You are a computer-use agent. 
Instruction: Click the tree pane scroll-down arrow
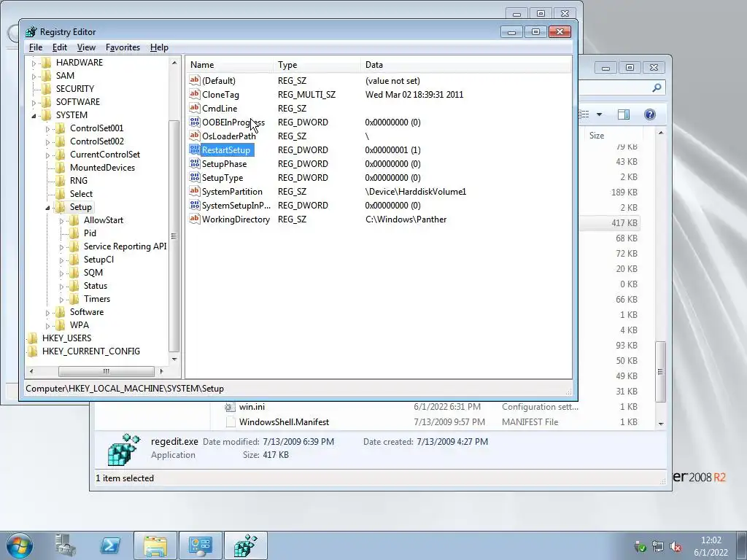tap(174, 359)
